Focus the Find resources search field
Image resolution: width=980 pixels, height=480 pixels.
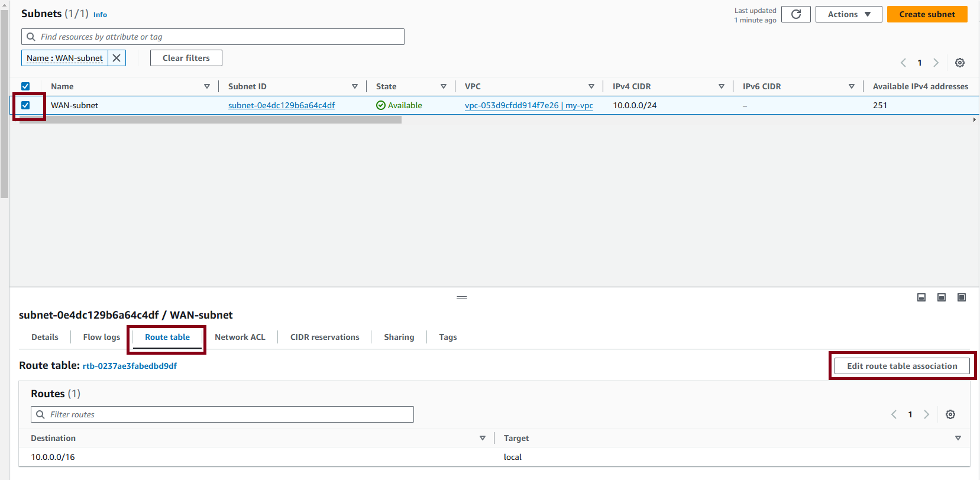(x=213, y=37)
